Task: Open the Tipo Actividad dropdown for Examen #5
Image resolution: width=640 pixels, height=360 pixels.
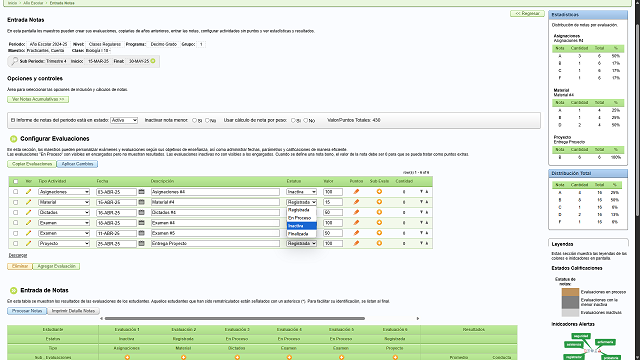Action: [x=64, y=233]
